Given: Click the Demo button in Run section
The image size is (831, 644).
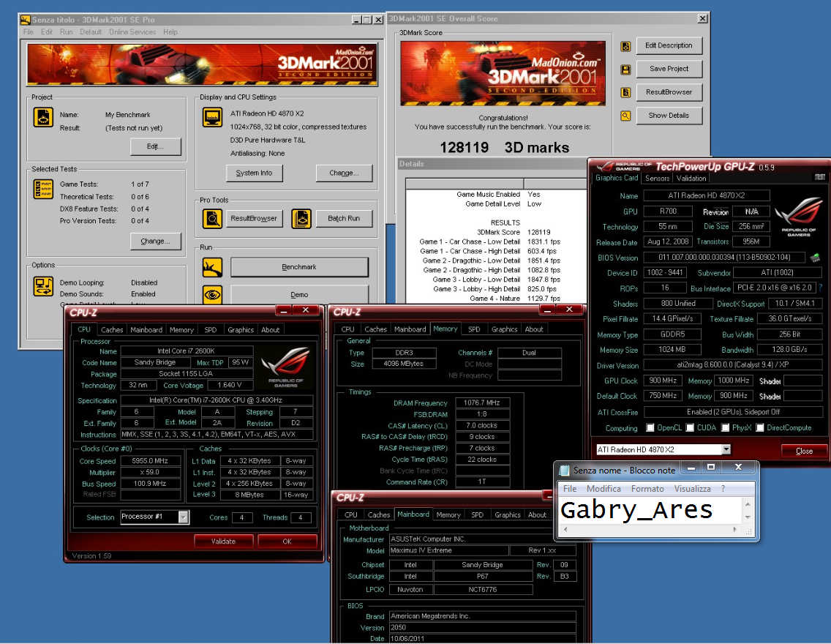Looking at the screenshot, I should (299, 294).
